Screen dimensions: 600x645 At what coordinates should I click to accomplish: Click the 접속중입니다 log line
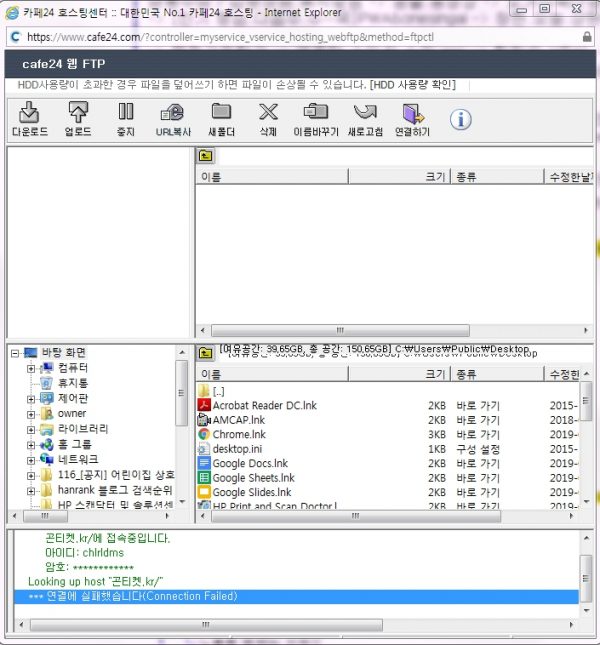(107, 538)
